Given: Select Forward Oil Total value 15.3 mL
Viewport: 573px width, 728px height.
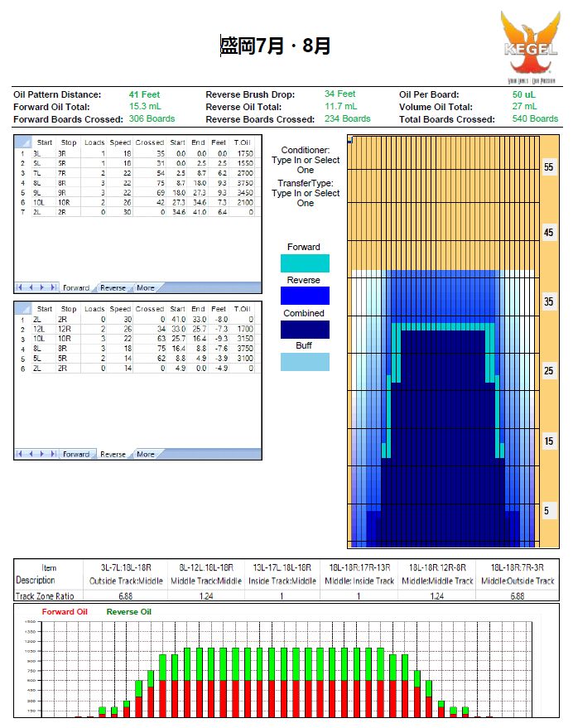Looking at the screenshot, I should click(145, 106).
